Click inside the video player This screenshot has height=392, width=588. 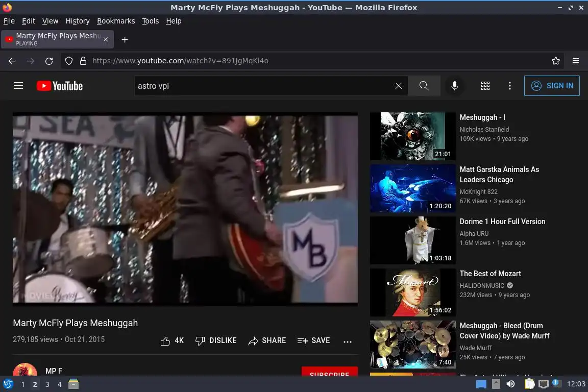pyautogui.click(x=185, y=209)
